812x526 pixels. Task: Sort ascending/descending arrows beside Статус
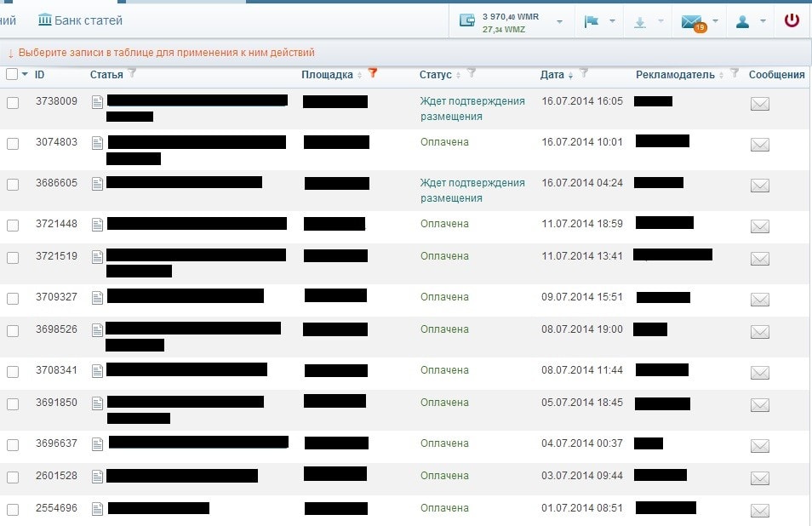(x=458, y=76)
